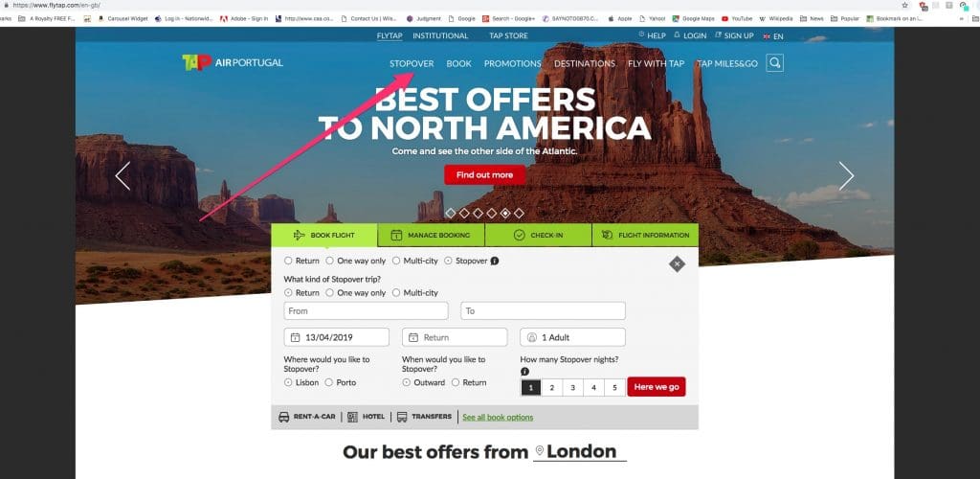Open the 1 Adult passenger dropdown

point(572,337)
